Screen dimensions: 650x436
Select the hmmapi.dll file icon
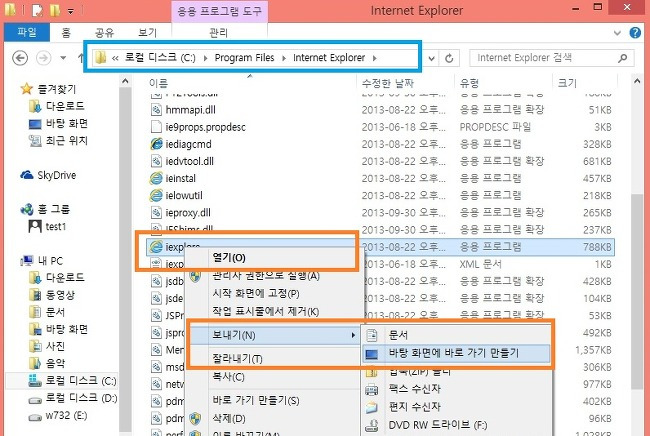(x=156, y=110)
